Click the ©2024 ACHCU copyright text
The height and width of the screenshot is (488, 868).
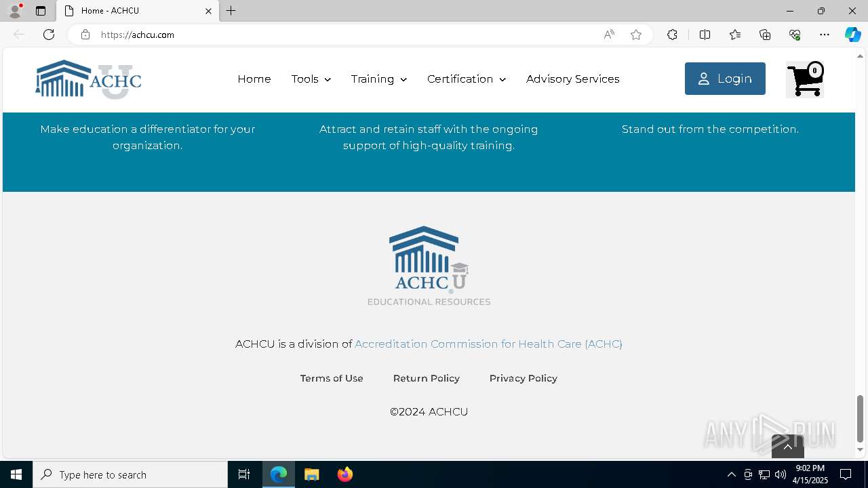pos(429,412)
